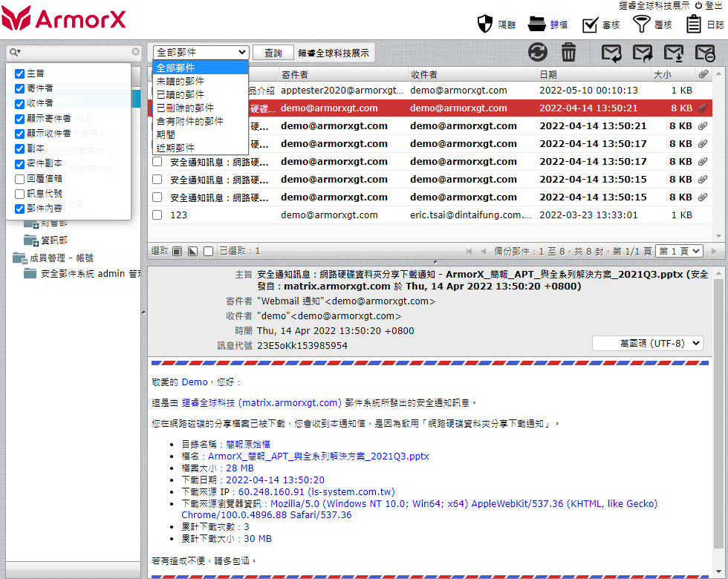728x579 pixels.
Task: Go to previous page with the arrow icon
Action: pyautogui.click(x=483, y=252)
